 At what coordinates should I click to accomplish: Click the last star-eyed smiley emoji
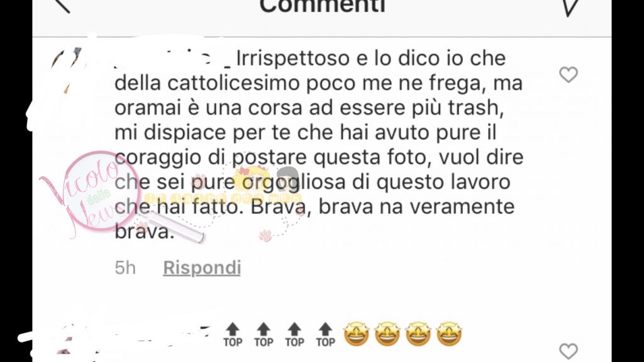point(449,334)
